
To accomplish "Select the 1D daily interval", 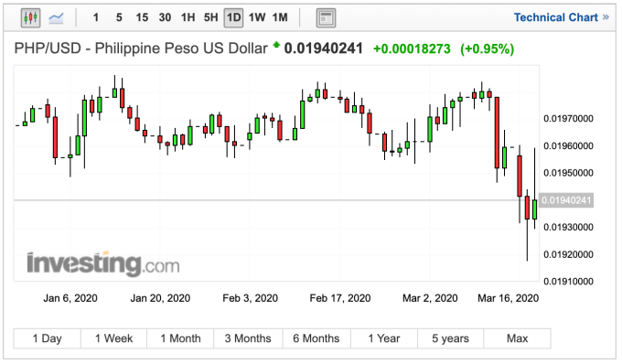I will click(233, 18).
